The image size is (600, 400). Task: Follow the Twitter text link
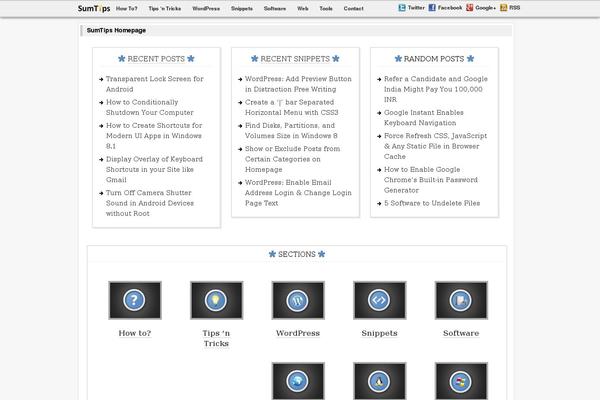click(x=416, y=8)
